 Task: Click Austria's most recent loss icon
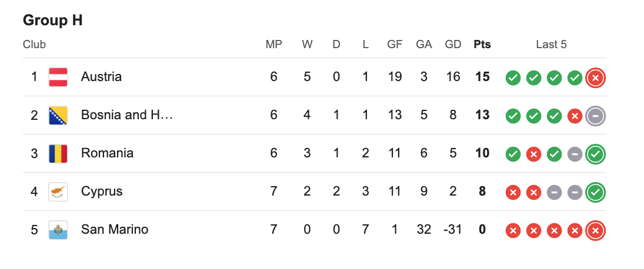596,78
